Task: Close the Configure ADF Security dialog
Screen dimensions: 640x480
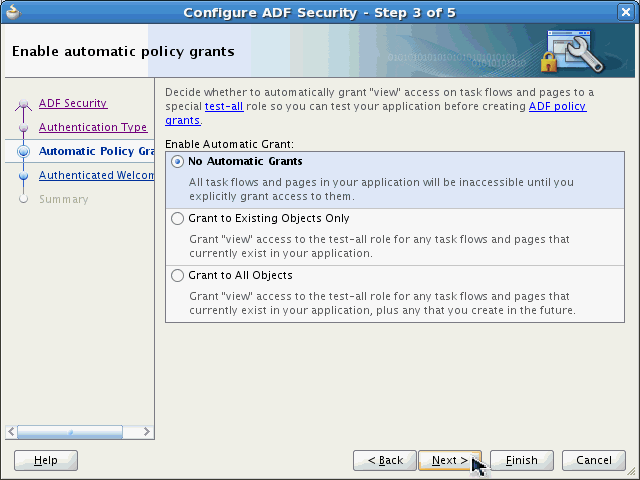Action: point(625,12)
